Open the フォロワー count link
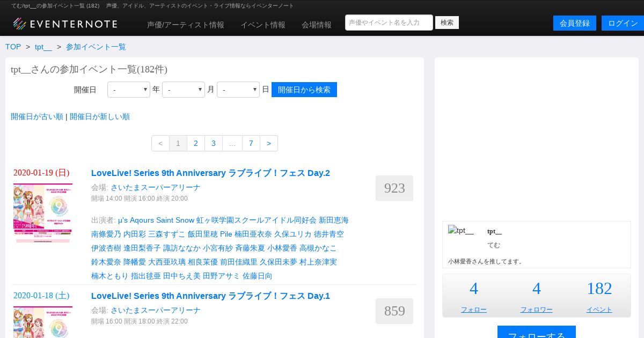This screenshot has height=338, width=644. click(x=537, y=310)
